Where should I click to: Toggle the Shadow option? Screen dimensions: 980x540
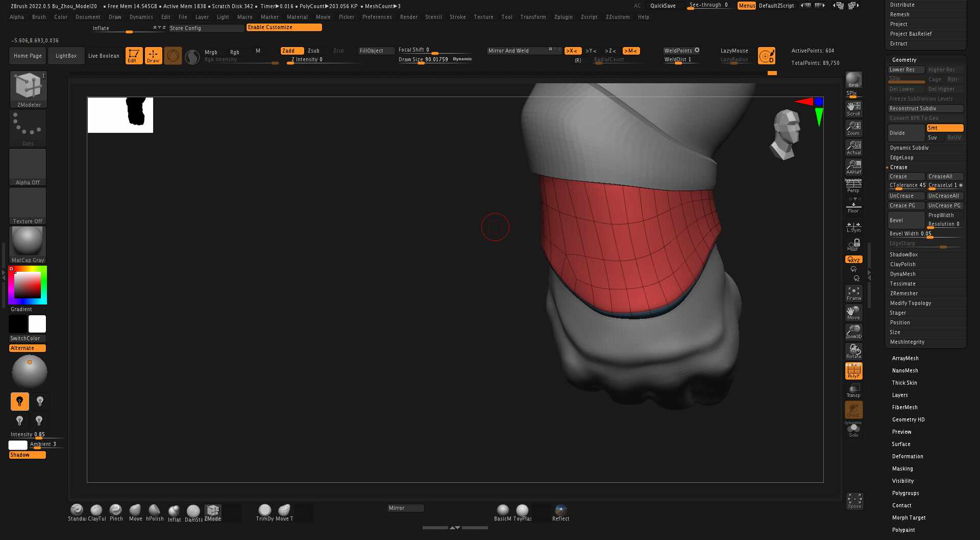click(28, 455)
